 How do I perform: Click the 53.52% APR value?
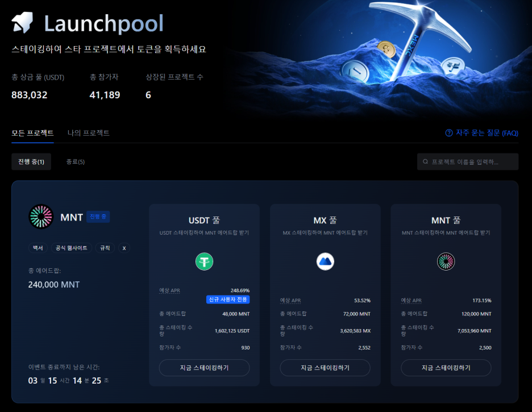click(363, 301)
